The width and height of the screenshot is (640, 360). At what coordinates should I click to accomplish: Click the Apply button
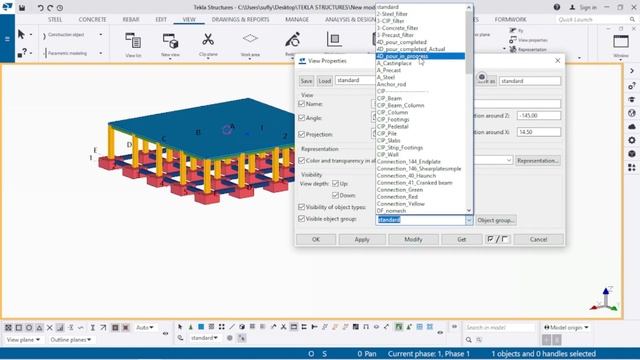tap(362, 240)
